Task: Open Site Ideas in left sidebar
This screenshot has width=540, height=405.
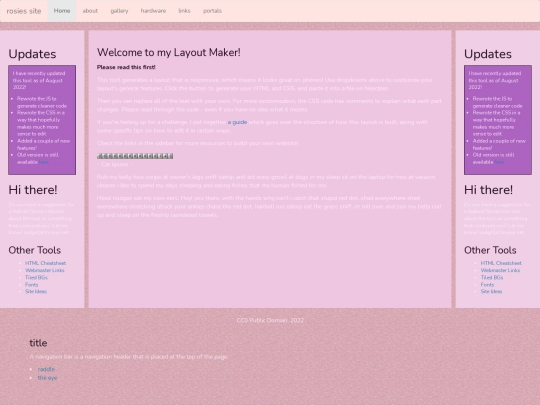Action: pos(36,291)
